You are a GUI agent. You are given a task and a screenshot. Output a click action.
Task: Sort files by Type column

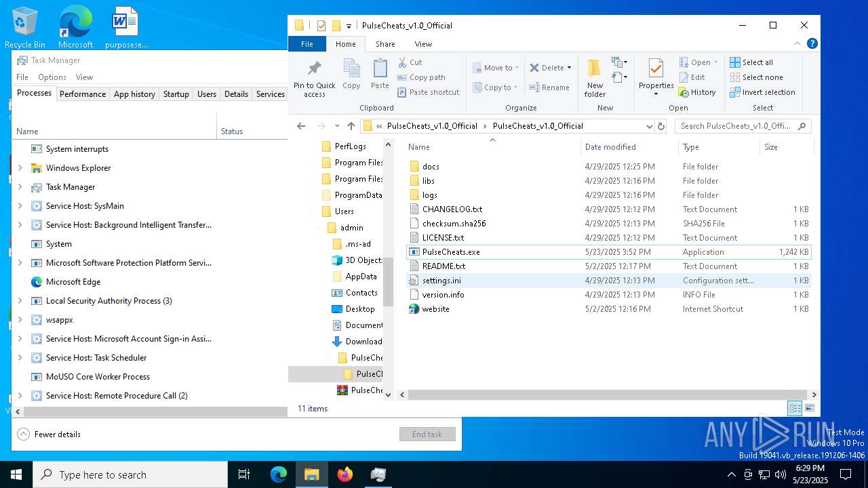718,147
